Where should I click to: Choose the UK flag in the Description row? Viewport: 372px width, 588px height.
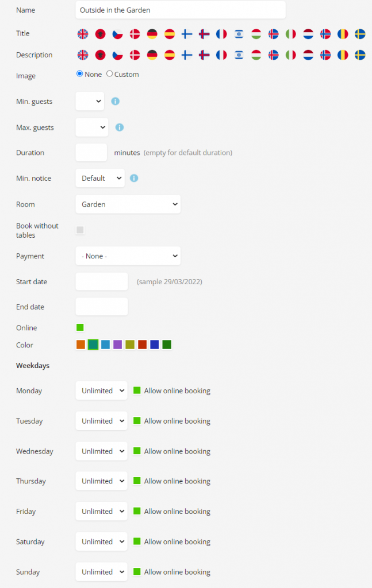pyautogui.click(x=83, y=55)
